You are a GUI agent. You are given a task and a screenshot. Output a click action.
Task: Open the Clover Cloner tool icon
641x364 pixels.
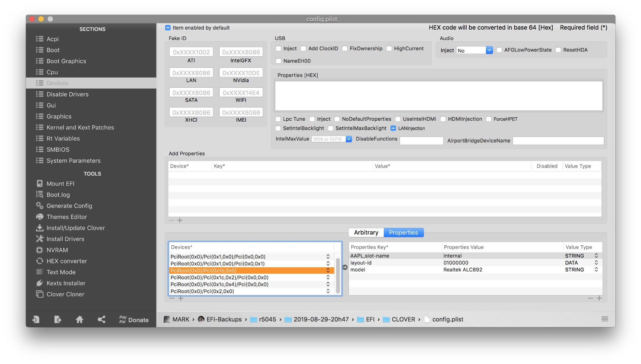[39, 294]
